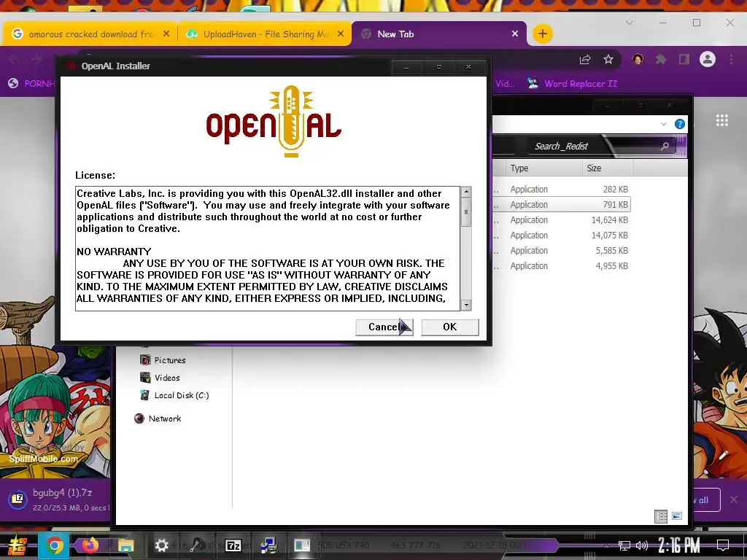
Task: Open Google apps grid on New Tab page
Action: click(721, 120)
